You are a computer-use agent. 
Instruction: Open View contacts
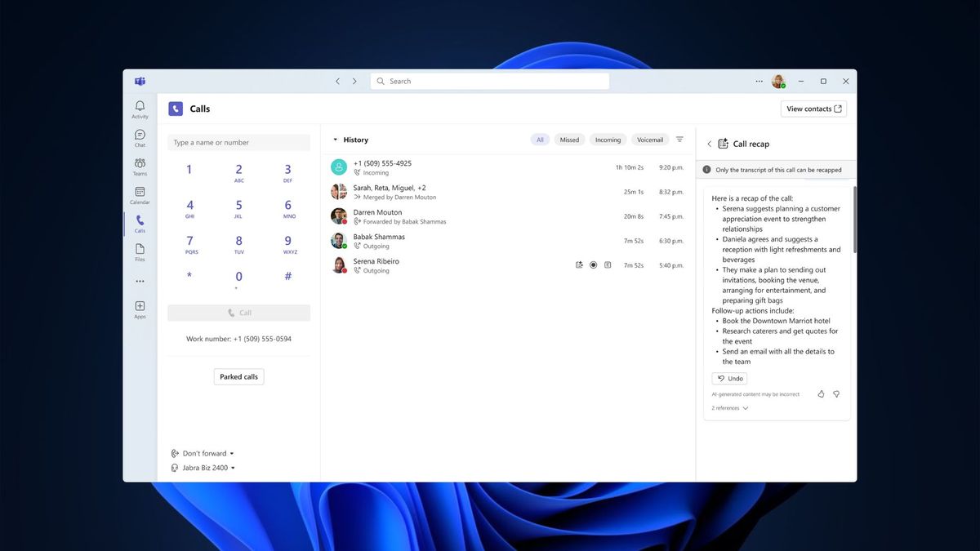(x=813, y=108)
